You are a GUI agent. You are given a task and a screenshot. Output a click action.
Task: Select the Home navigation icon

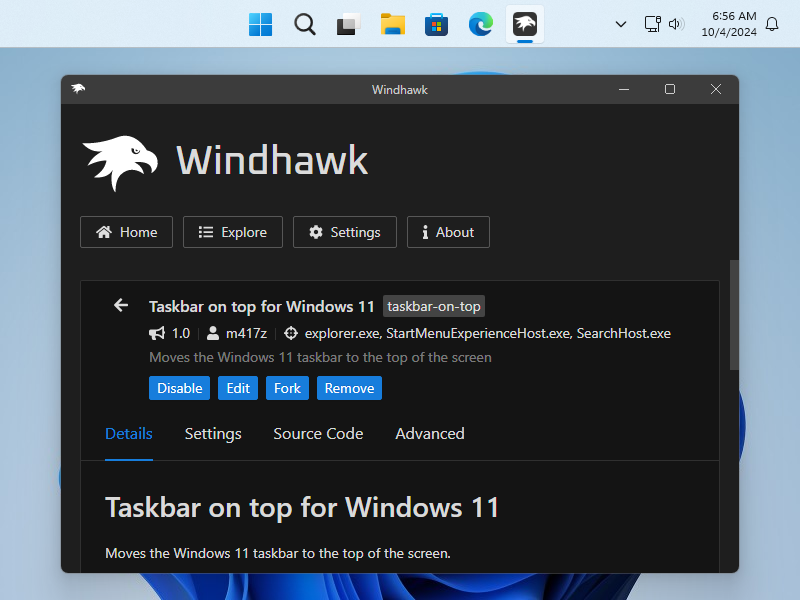coord(104,232)
